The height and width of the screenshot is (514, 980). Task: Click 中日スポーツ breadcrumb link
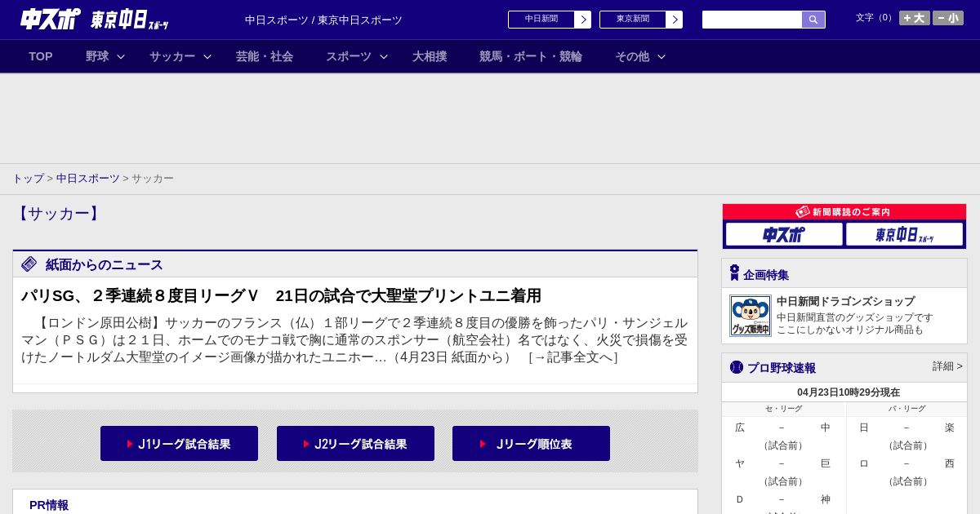tap(88, 179)
